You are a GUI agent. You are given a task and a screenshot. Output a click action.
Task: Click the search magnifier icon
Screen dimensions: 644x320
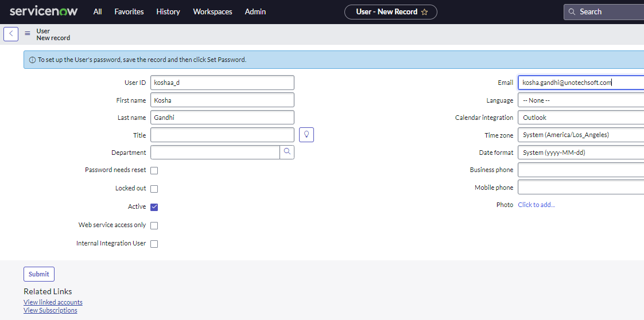571,12
